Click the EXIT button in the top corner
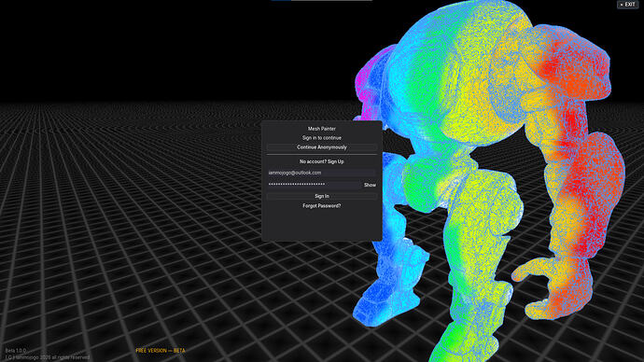This screenshot has width=644, height=362. 627,4
